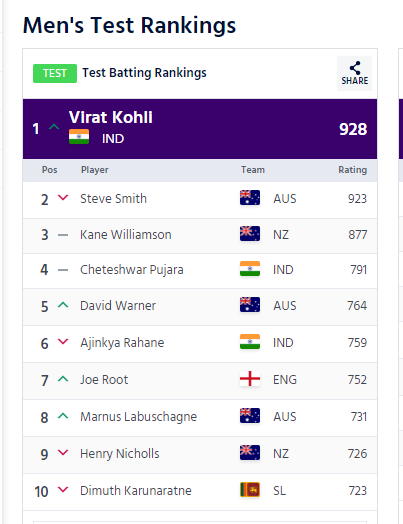Open Virat Kohli's player name link

pyautogui.click(x=111, y=117)
